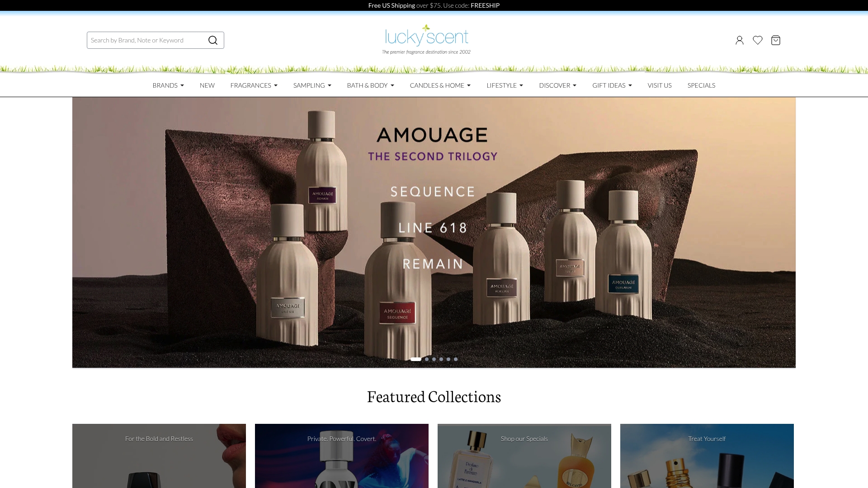Open the shopping cart bag icon
Viewport: 868px width, 488px height.
775,40
